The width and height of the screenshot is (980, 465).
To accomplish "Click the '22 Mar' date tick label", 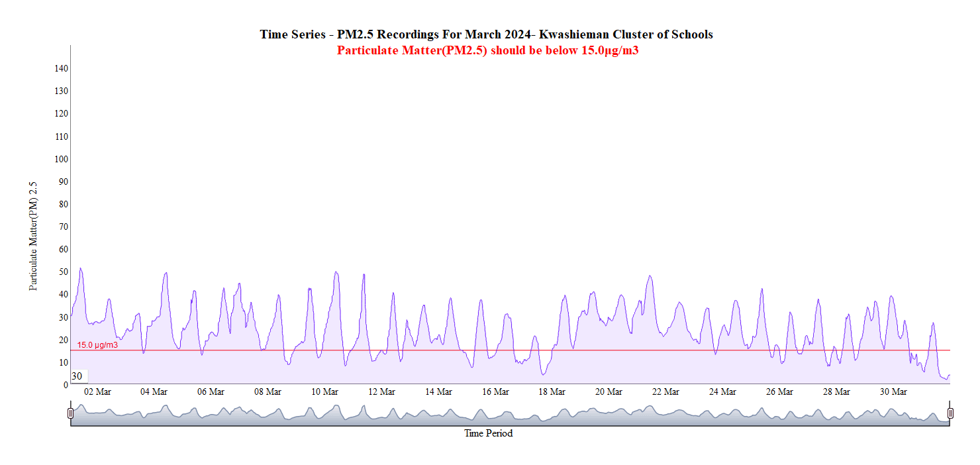I will pos(665,392).
